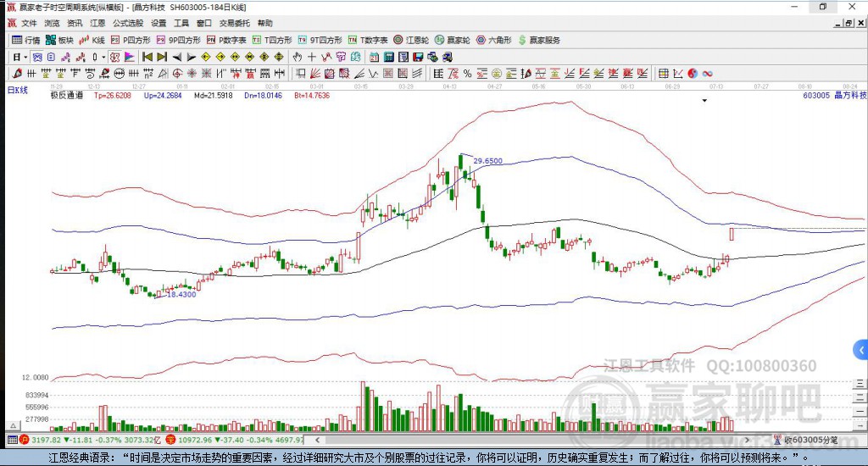This screenshot has width=868, height=466.
Task: Open the 交易委托 menu
Action: (x=234, y=23)
